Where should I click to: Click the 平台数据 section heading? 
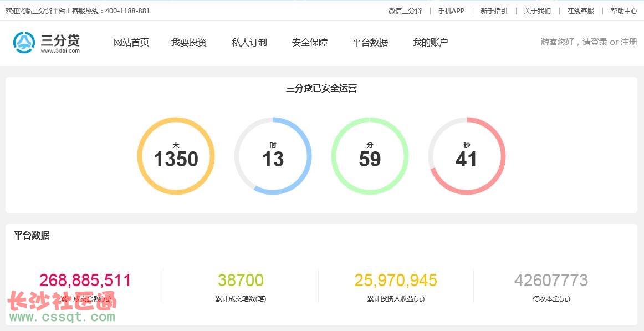coord(32,235)
